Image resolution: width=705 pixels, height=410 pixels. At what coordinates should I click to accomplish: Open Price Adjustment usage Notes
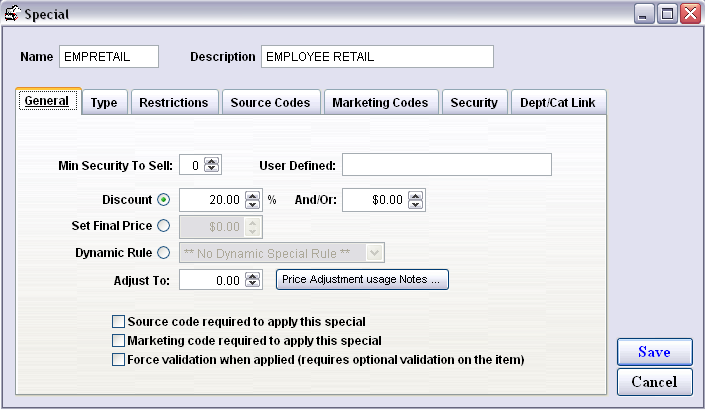coord(362,279)
